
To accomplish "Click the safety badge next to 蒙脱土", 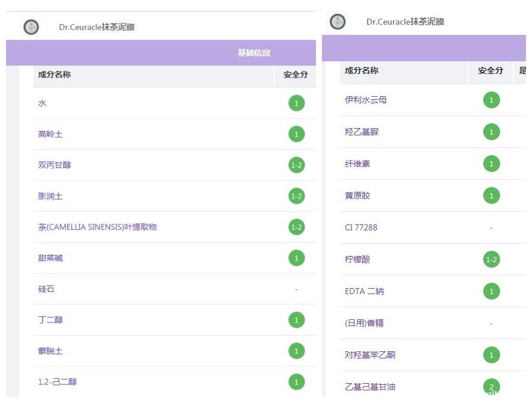I will pyautogui.click(x=296, y=351).
